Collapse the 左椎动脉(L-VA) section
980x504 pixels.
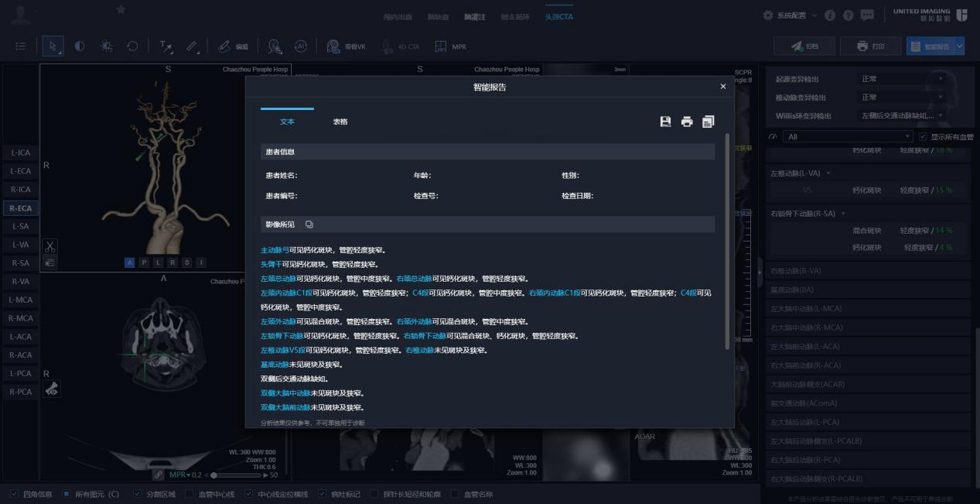pos(828,173)
